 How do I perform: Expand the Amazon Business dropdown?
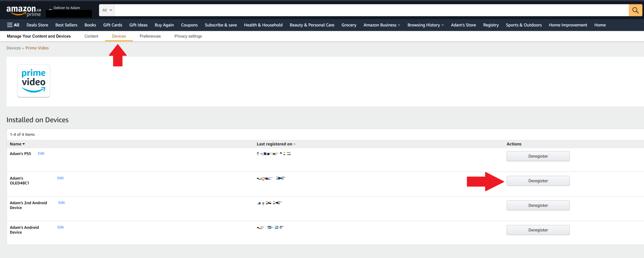click(x=382, y=25)
